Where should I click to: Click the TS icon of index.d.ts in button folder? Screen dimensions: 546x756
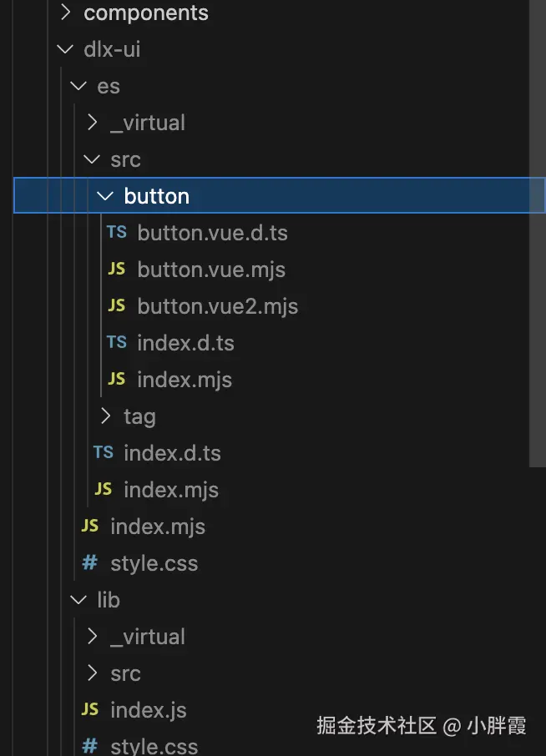(x=117, y=343)
